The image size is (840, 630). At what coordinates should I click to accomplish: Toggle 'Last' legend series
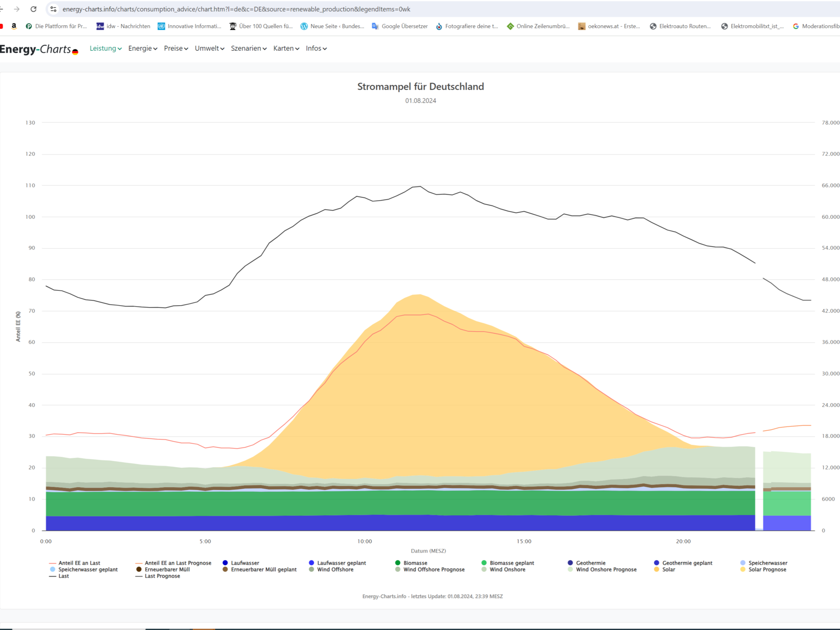(59, 576)
